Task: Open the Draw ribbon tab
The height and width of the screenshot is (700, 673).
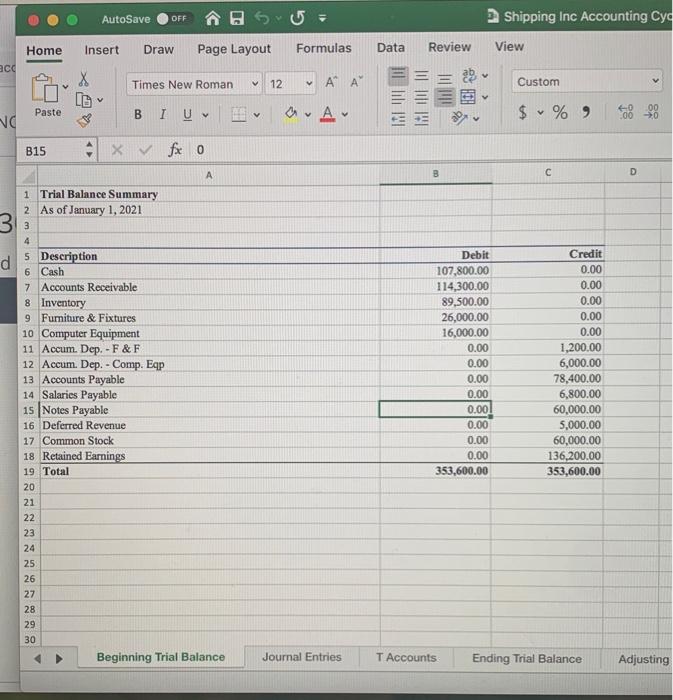Action: coord(158,50)
